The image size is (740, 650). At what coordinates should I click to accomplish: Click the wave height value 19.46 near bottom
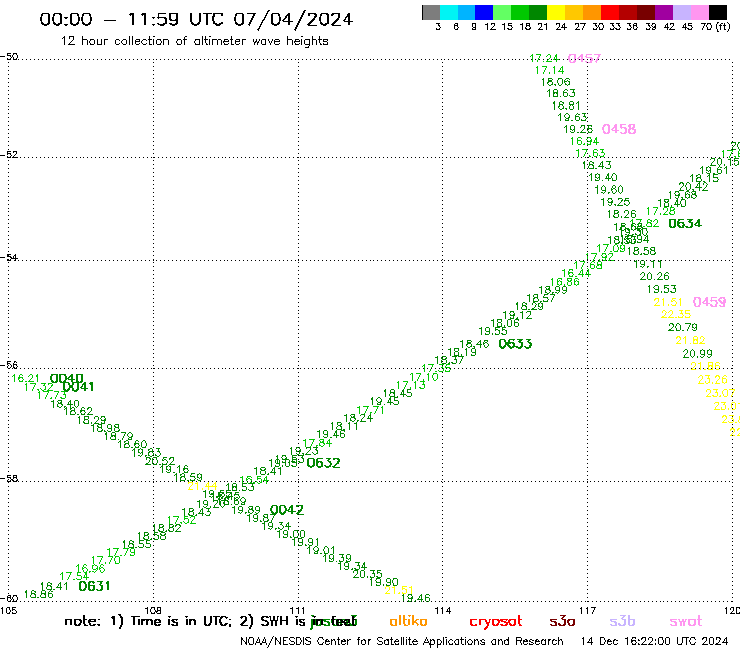point(416,598)
